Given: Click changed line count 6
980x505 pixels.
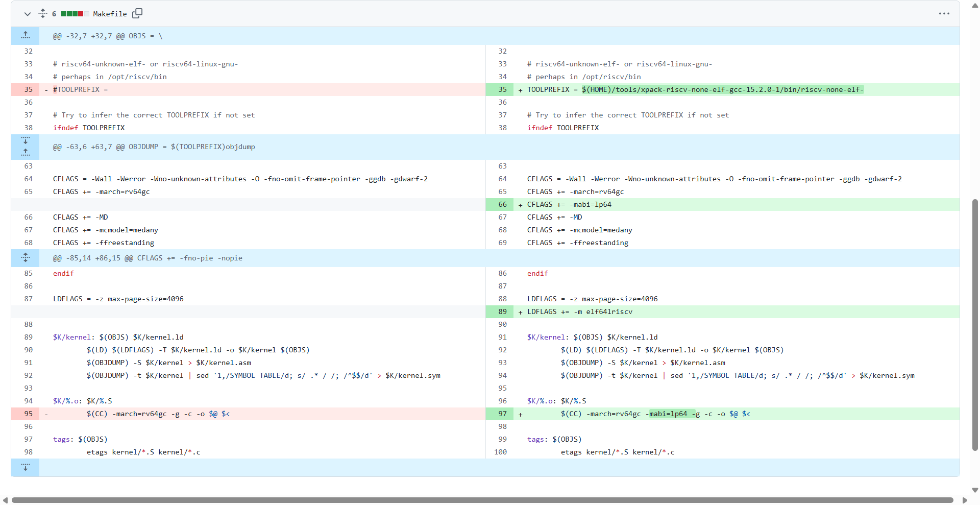Looking at the screenshot, I should 54,14.
